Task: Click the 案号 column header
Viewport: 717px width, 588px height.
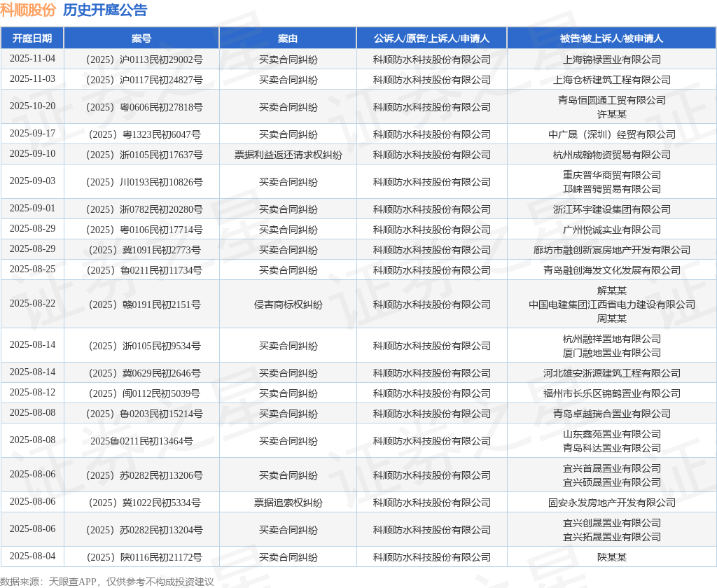Action: point(141,38)
